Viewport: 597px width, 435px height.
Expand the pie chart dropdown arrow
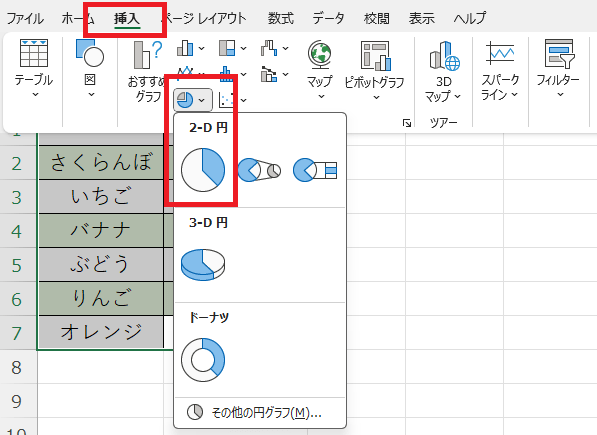click(x=202, y=100)
